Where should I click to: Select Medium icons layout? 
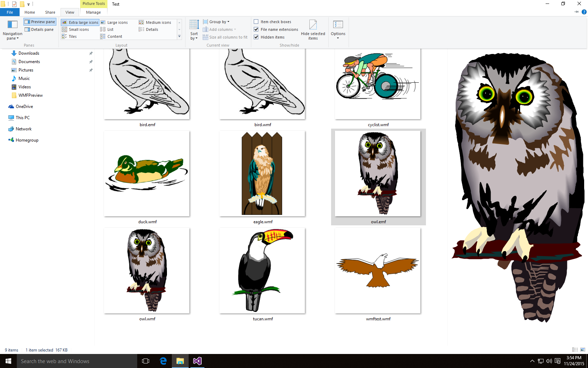pos(155,22)
